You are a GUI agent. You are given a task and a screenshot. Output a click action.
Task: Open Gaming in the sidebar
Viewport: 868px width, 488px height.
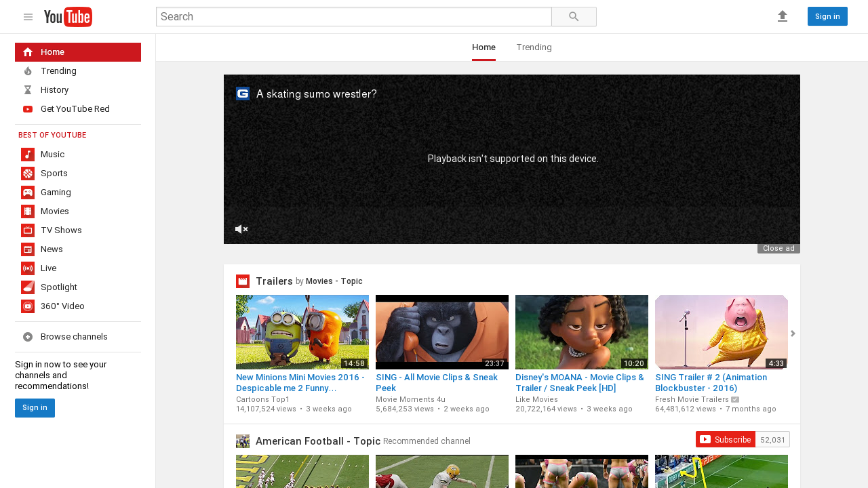click(x=78, y=192)
